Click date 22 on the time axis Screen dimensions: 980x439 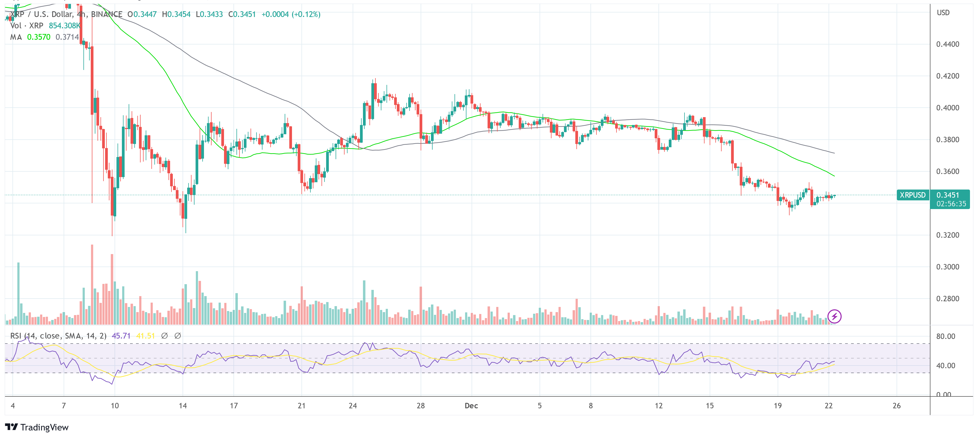pos(829,405)
